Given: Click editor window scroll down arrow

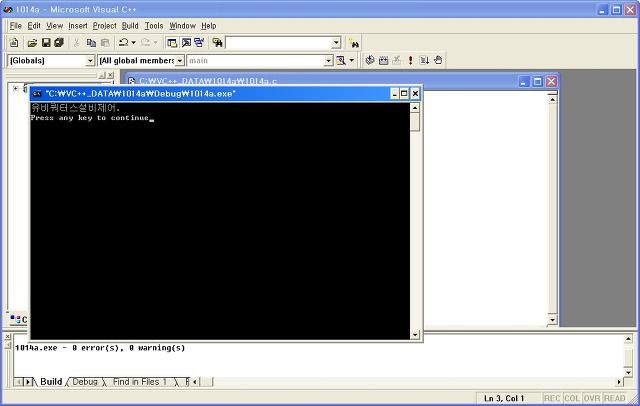Looking at the screenshot, I should click(x=552, y=320).
